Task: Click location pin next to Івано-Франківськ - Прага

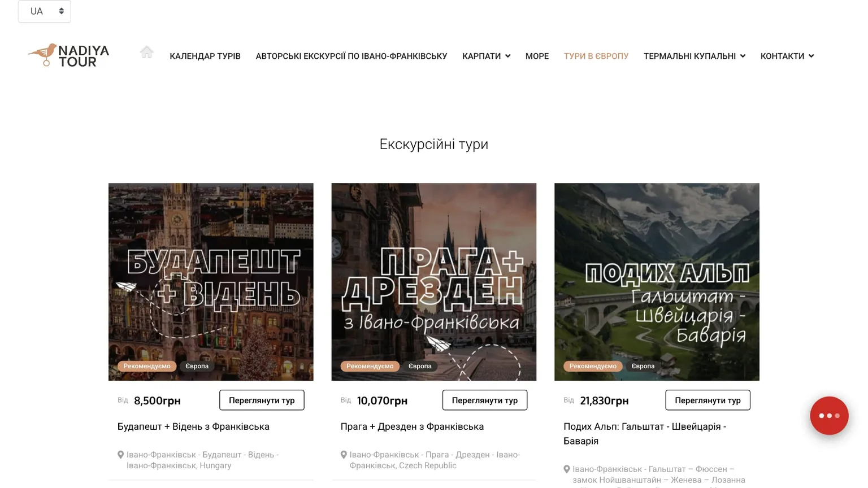Action: coord(344,455)
